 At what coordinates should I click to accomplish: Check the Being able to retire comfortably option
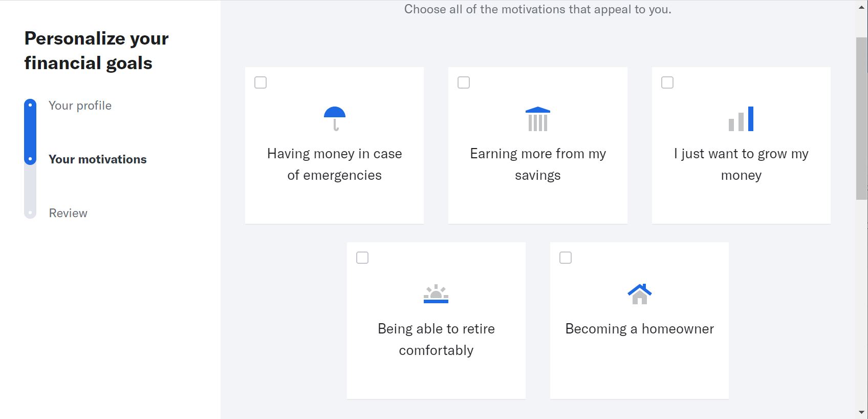click(362, 258)
